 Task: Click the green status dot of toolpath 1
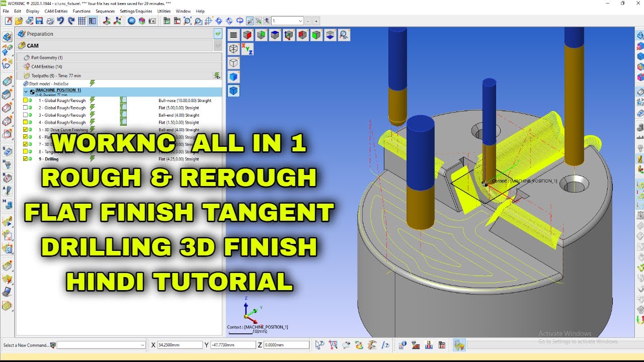coord(30,101)
